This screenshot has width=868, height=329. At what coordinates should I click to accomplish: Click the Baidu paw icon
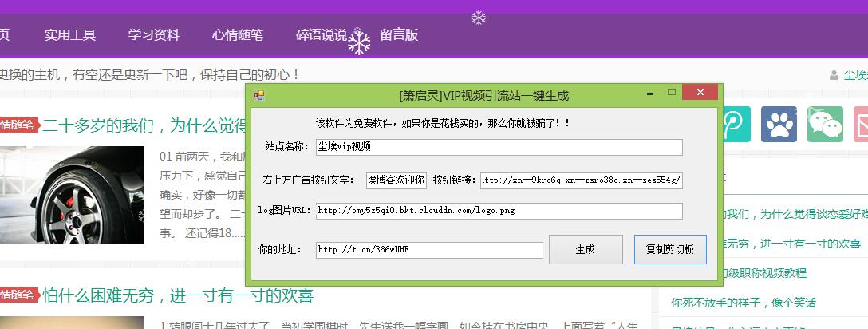tap(779, 125)
